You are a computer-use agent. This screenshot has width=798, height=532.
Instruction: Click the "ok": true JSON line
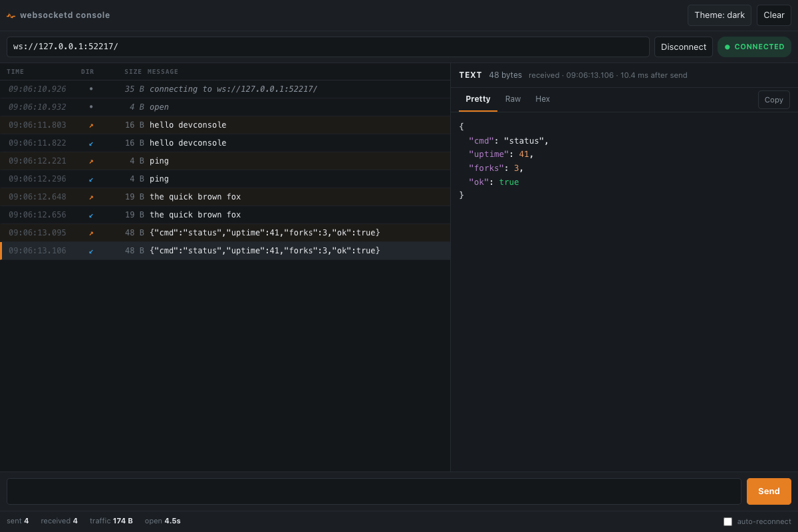coord(493,182)
